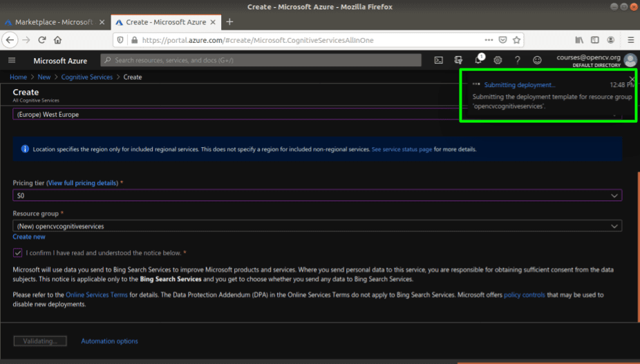
Task: Open the page actions three-dot menu
Action: [489, 40]
